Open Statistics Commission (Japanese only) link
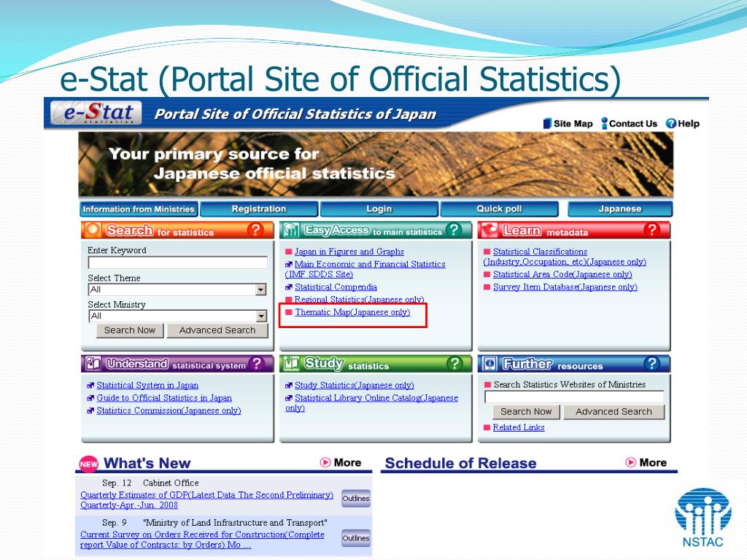This screenshot has height=560, width=747. click(x=169, y=411)
